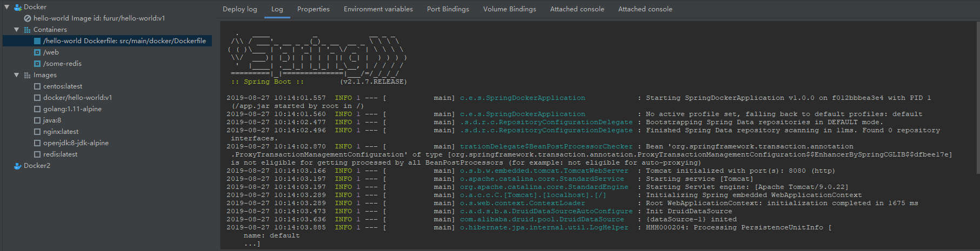Image resolution: width=980 pixels, height=251 pixels.
Task: Select the /web container
Action: coord(51,52)
